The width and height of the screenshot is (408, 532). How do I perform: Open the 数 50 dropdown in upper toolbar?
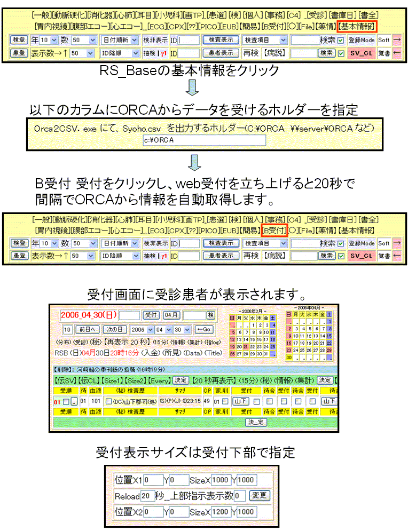84,39
